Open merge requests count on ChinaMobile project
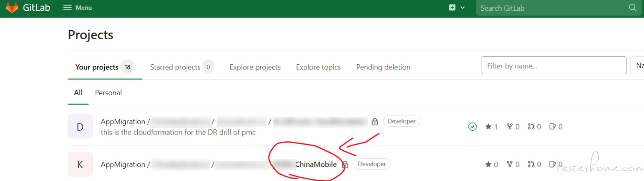 (535, 164)
